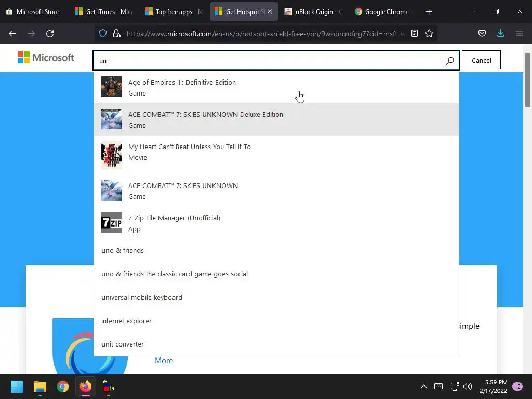Screen dimensions: 532x399
Task: Select Age of Empires III: Definitive Edition suggestion
Action: [276, 87]
